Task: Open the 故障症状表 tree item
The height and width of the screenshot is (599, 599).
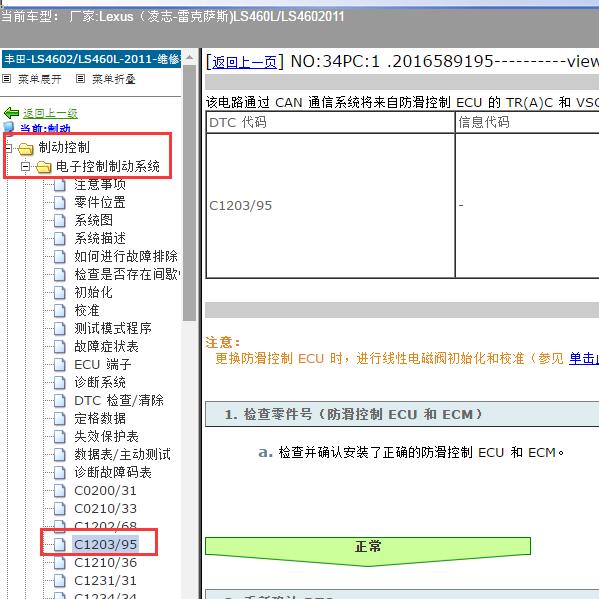Action: pos(106,346)
